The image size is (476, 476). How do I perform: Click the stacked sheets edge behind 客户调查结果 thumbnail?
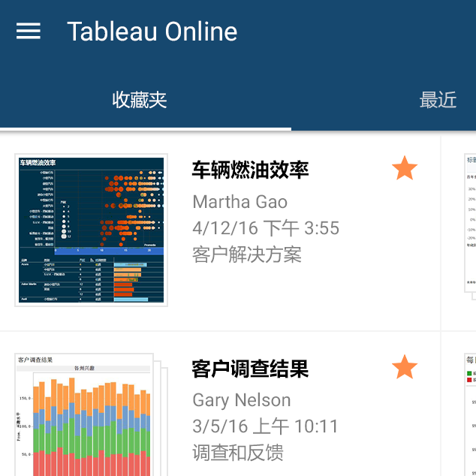pyautogui.click(x=159, y=420)
